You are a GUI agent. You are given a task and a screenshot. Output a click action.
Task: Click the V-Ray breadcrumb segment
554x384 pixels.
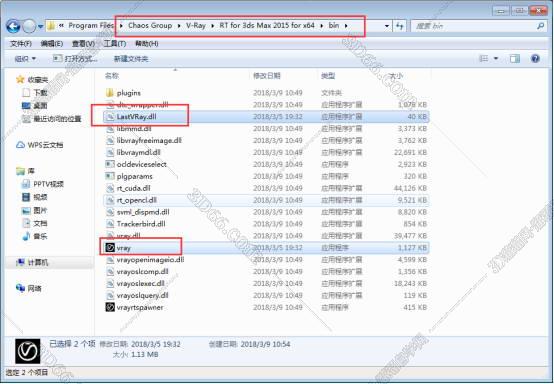pyautogui.click(x=196, y=25)
